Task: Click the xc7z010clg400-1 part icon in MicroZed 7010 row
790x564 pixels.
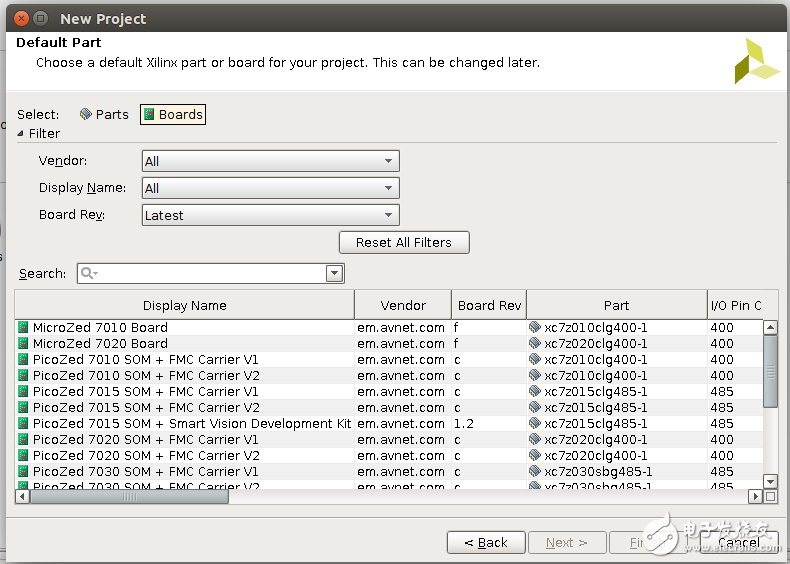Action: point(535,328)
